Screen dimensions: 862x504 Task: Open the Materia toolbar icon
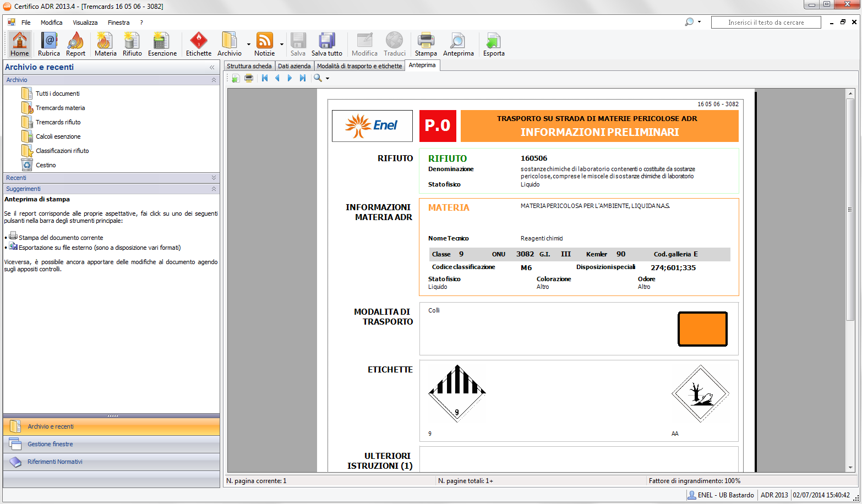[x=105, y=44]
